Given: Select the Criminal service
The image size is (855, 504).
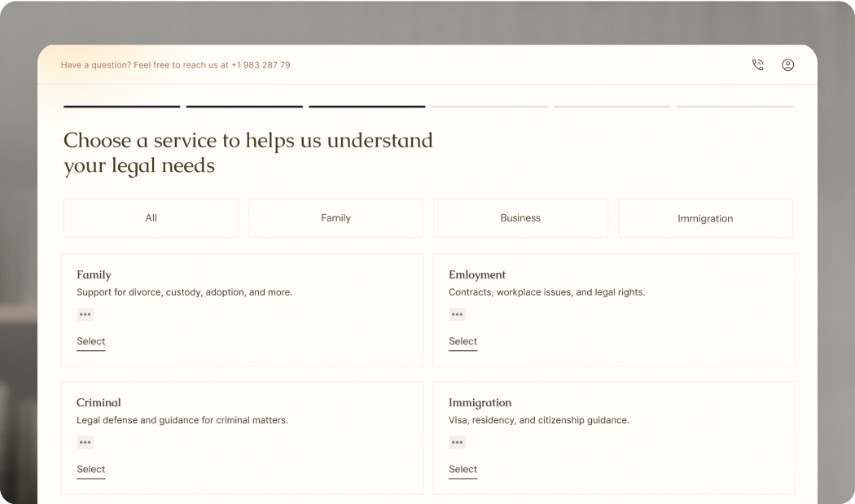Looking at the screenshot, I should (90, 469).
